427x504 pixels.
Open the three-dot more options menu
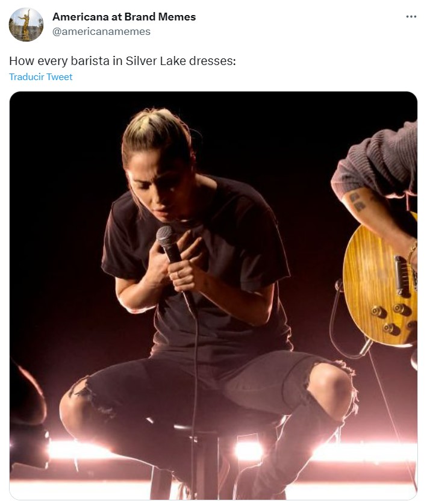click(411, 17)
